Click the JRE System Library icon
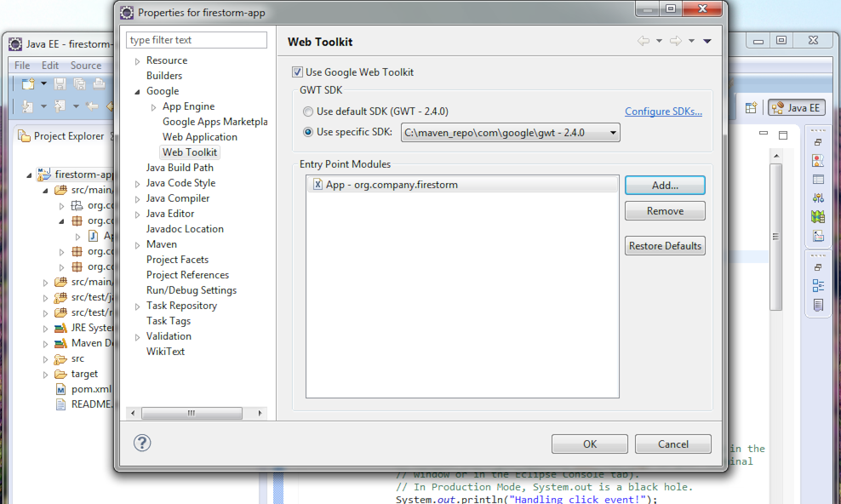 (60, 328)
